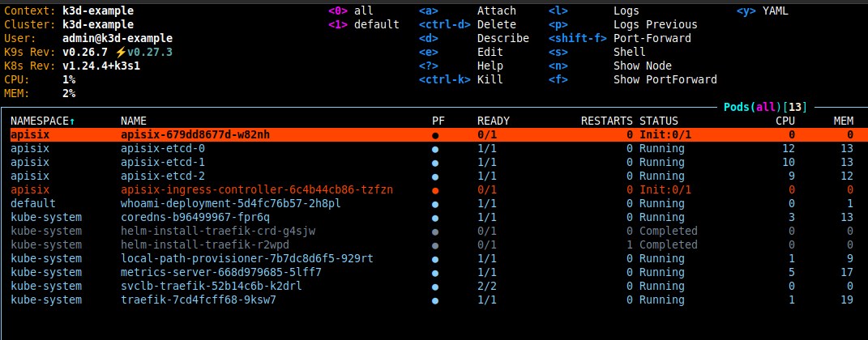Viewport: 868px width, 340px height.
Task: Sort by the NAMESPACE column header
Action: pyautogui.click(x=41, y=121)
